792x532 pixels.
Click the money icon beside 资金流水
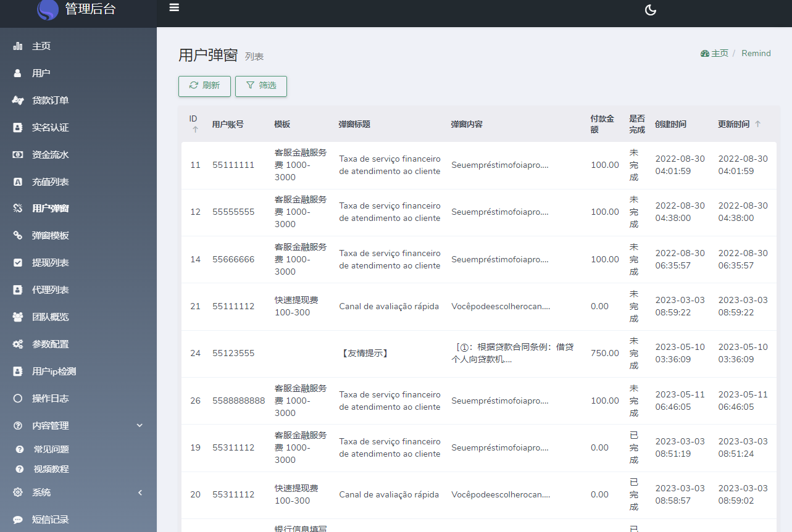click(18, 154)
